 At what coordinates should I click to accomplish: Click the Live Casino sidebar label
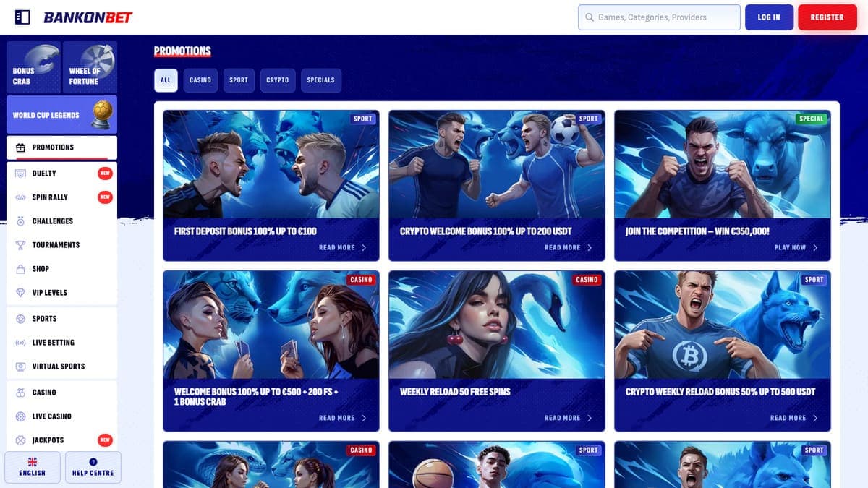click(52, 416)
